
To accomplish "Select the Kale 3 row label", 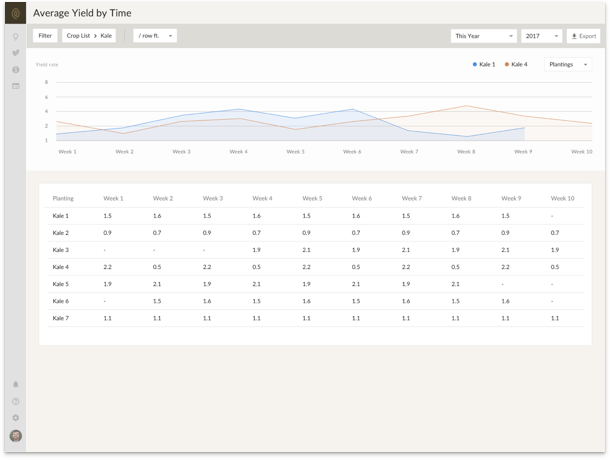I will point(61,250).
